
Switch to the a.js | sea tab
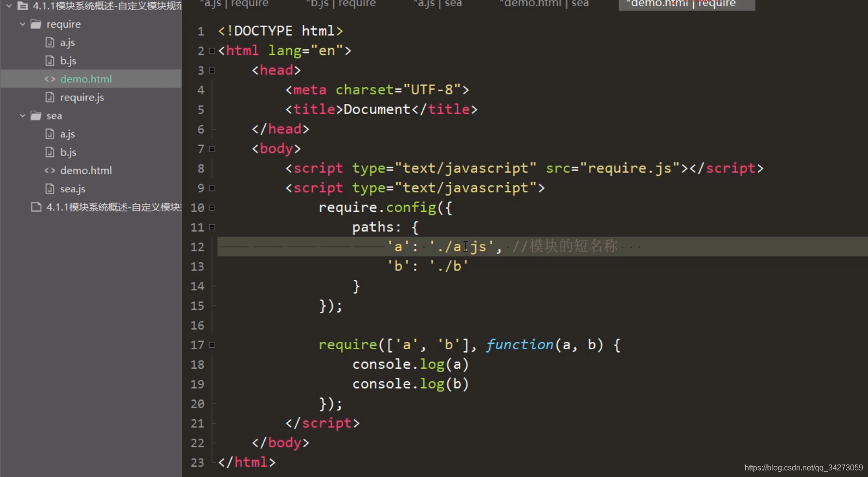click(x=437, y=4)
